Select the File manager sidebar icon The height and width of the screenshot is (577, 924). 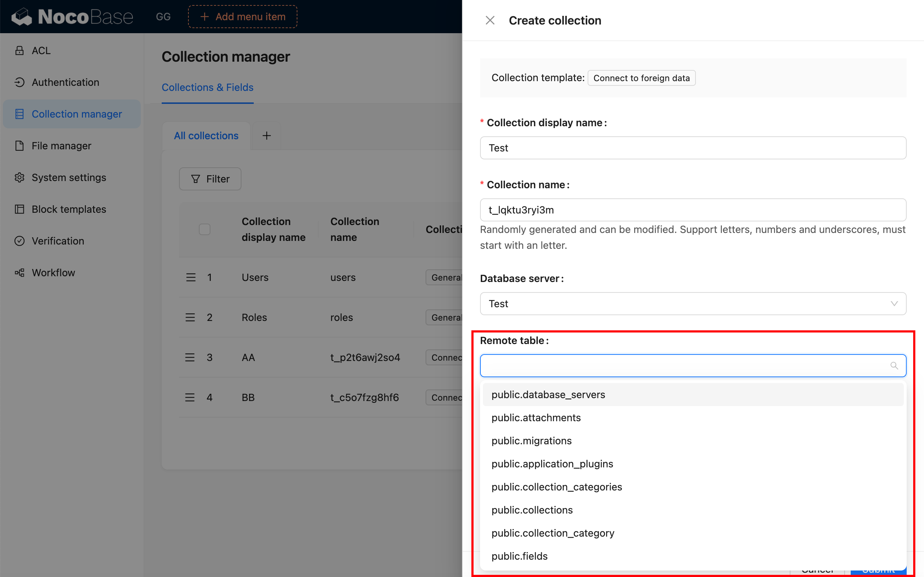[x=20, y=145]
